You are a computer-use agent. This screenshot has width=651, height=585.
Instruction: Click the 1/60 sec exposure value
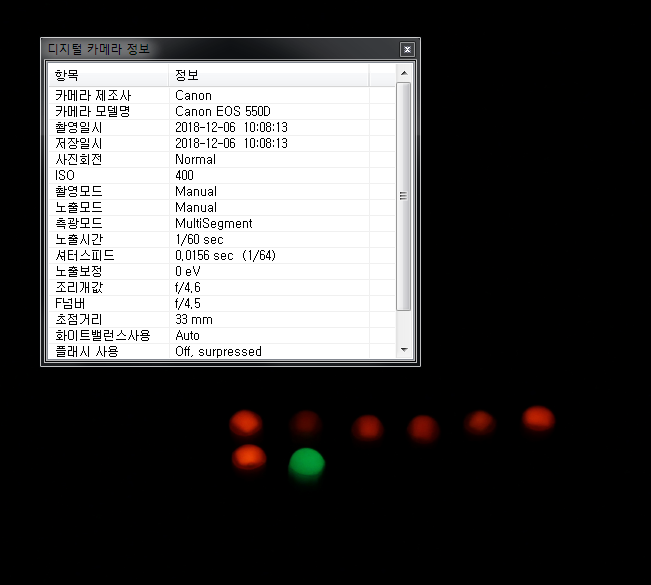click(199, 240)
